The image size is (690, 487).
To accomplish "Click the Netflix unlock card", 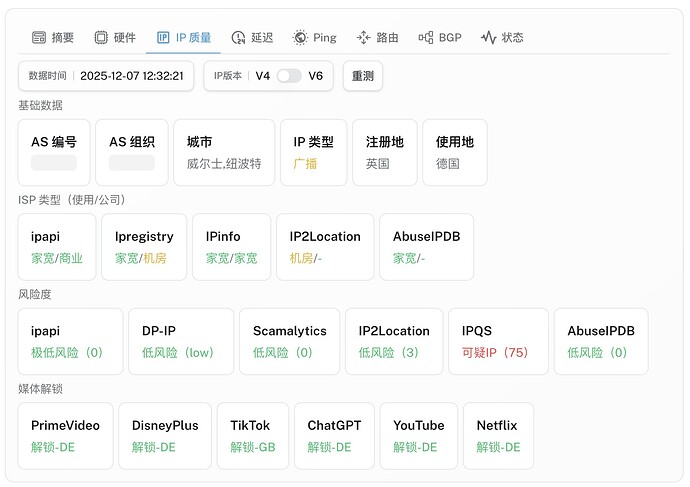I will (x=498, y=436).
